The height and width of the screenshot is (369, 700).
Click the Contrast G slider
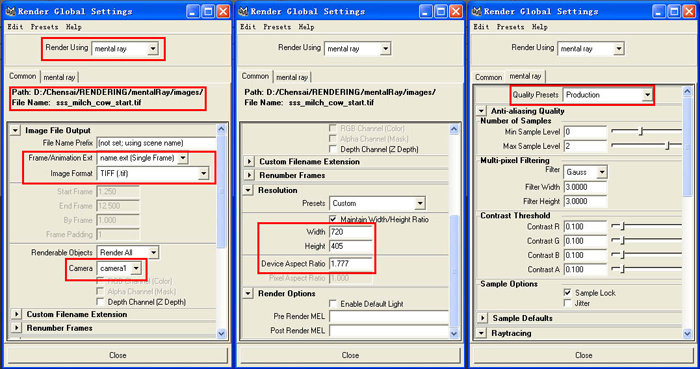click(x=646, y=241)
